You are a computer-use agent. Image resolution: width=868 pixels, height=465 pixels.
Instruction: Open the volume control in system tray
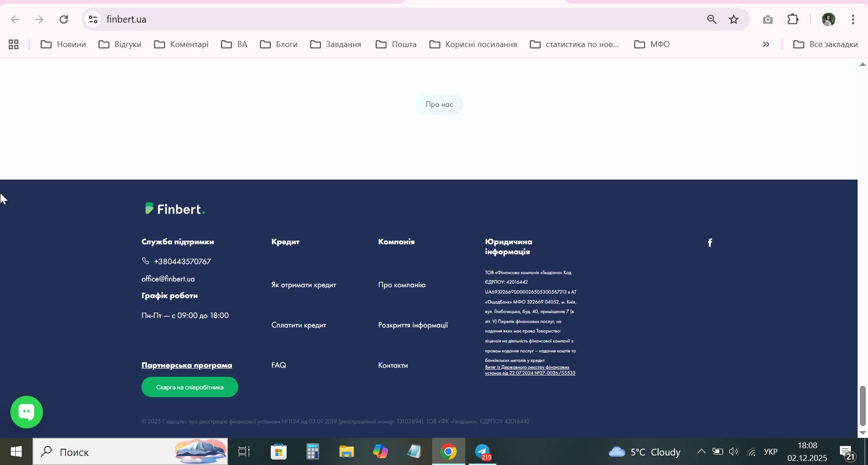click(734, 451)
